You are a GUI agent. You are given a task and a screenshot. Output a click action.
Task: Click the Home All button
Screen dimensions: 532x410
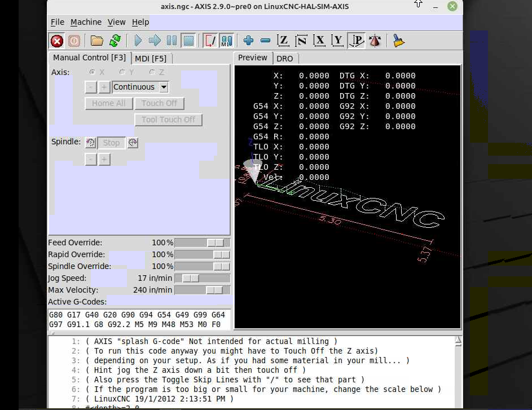(108, 103)
